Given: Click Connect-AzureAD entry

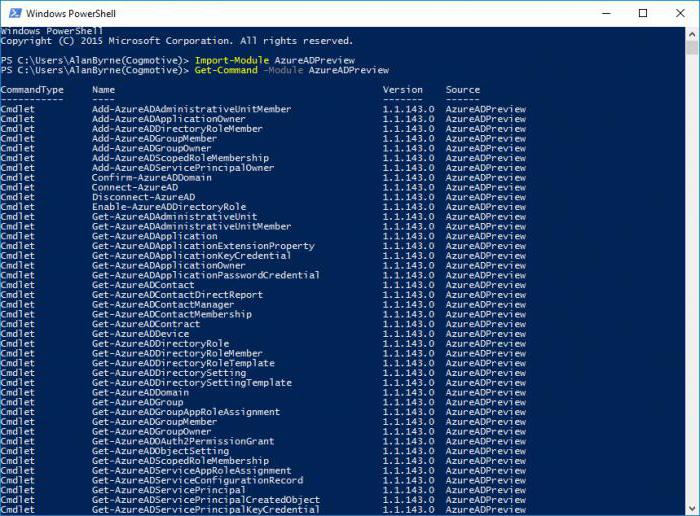Looking at the screenshot, I should point(135,187).
